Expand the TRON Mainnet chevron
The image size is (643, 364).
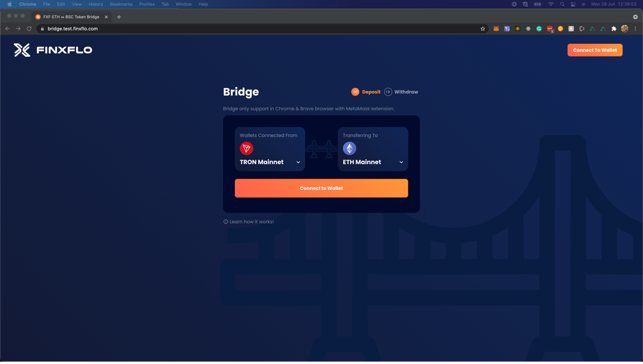click(x=298, y=162)
